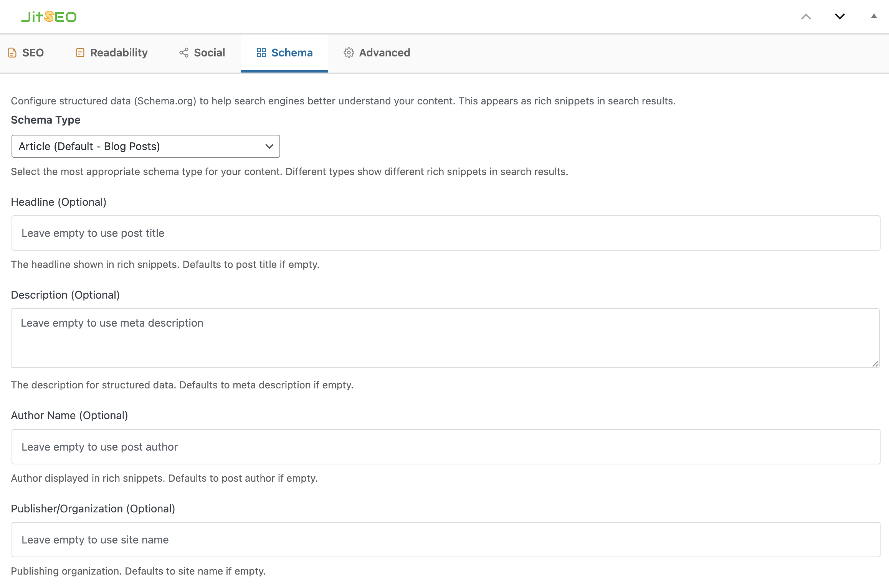Click the list icon on the Readability tab
Viewport: 889px width, 588px height.
point(80,53)
